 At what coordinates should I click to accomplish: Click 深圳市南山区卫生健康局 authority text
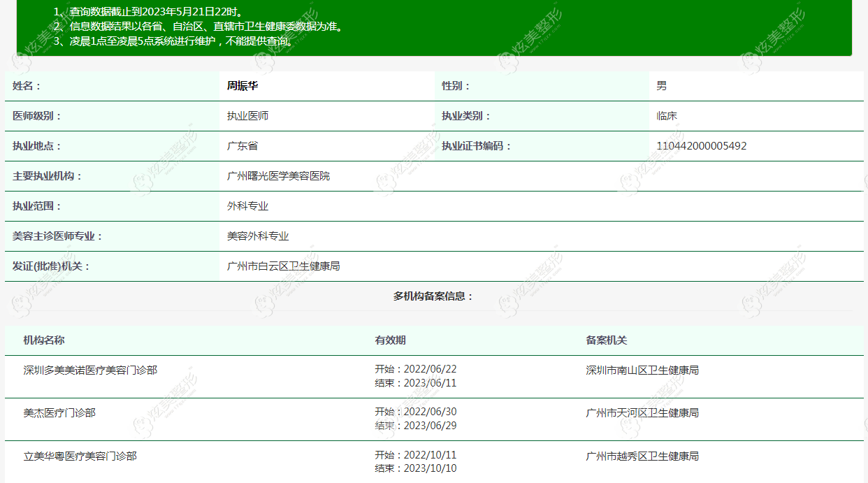pos(642,370)
